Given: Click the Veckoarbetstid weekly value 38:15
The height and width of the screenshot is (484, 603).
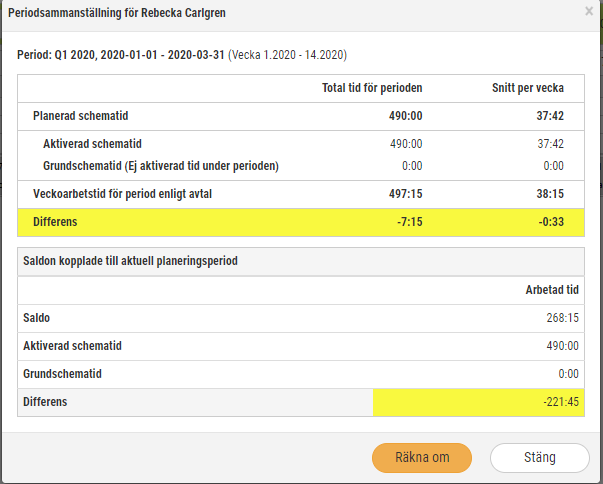Looking at the screenshot, I should [550, 194].
